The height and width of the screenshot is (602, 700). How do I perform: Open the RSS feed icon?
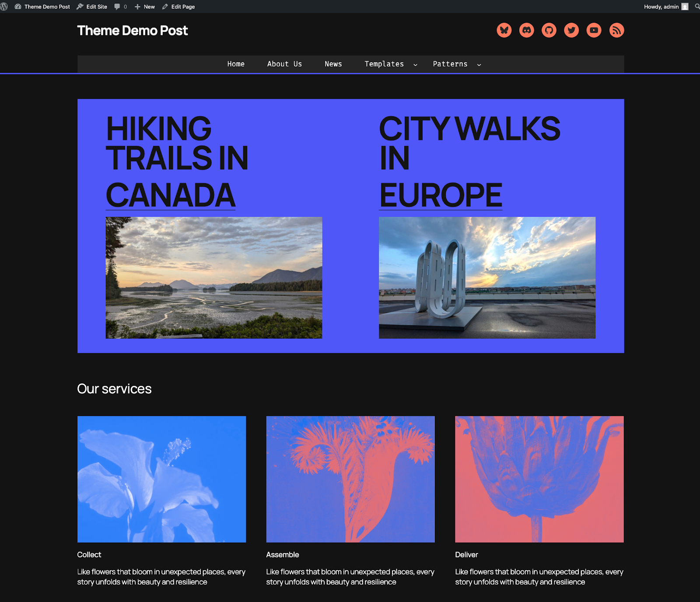pos(616,30)
